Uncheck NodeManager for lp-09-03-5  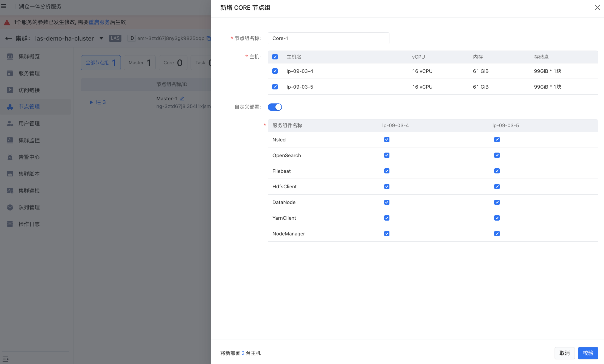497,234
